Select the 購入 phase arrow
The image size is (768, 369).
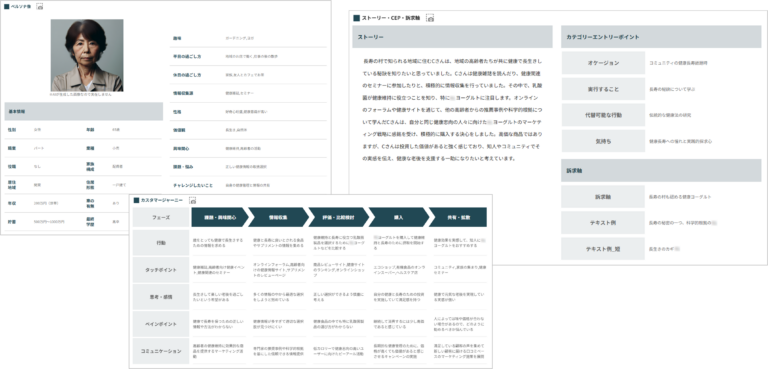[x=398, y=217]
